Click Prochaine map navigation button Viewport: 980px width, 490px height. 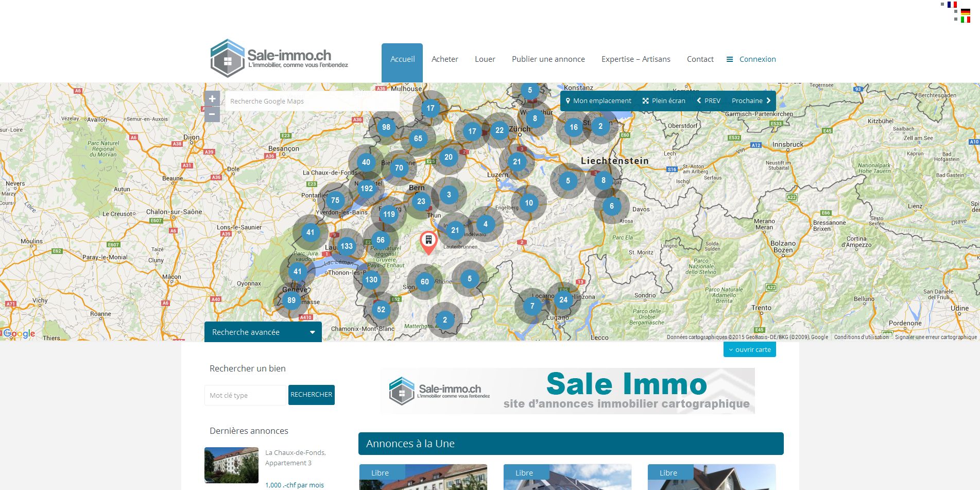(751, 101)
